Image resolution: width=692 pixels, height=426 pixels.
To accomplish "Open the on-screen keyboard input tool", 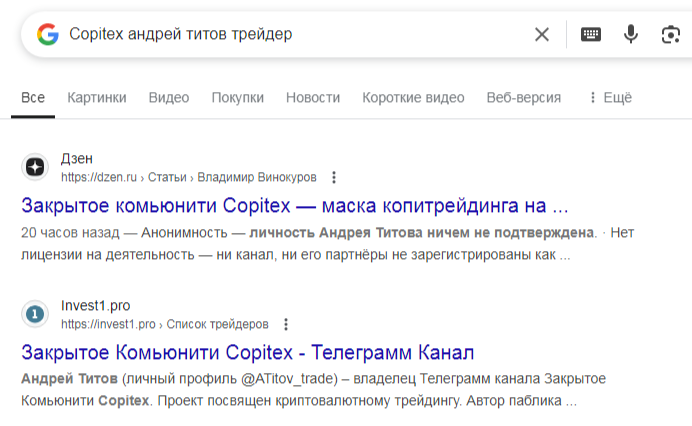I will [x=591, y=35].
